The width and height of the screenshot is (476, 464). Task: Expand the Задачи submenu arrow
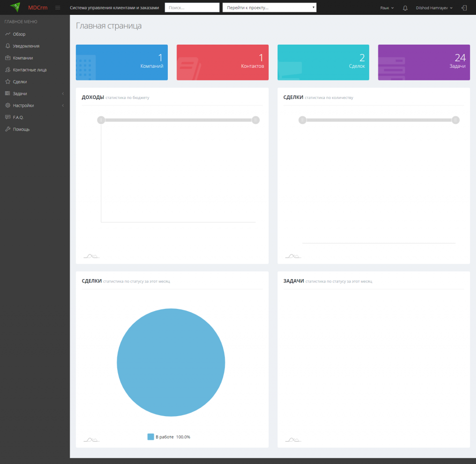pos(63,94)
